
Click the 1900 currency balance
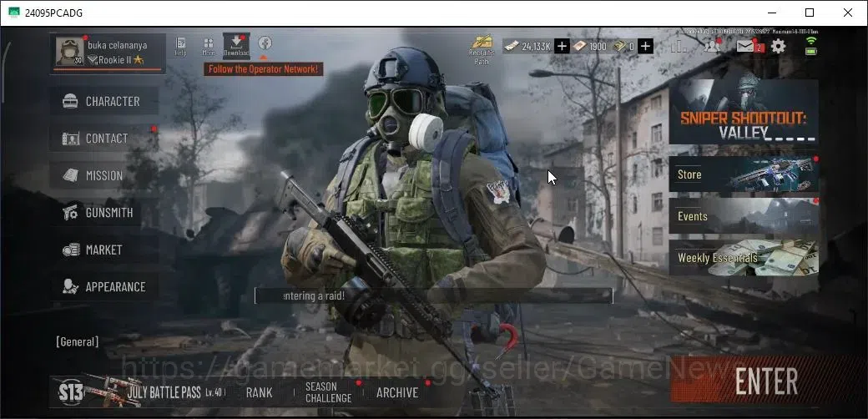click(590, 47)
